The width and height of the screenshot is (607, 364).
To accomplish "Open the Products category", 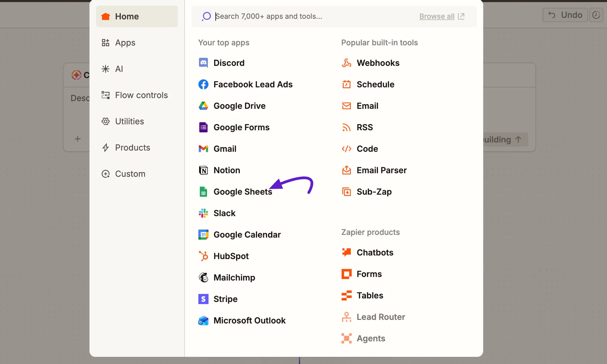I will pos(137,148).
